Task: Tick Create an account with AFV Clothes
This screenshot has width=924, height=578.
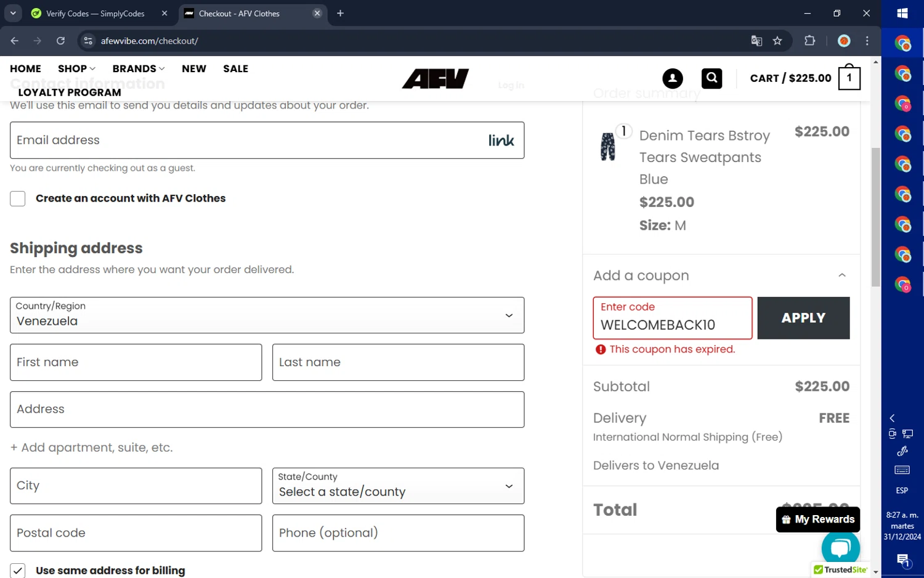Action: coord(18,198)
